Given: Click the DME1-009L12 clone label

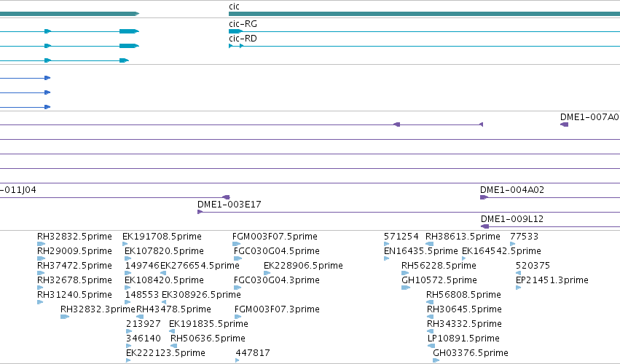Looking at the screenshot, I should pos(512,219).
